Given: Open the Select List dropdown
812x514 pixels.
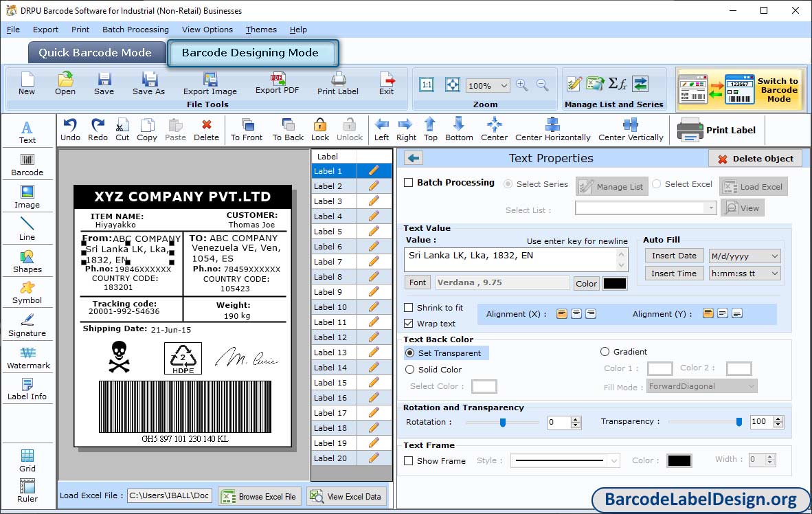Looking at the screenshot, I should click(710, 208).
